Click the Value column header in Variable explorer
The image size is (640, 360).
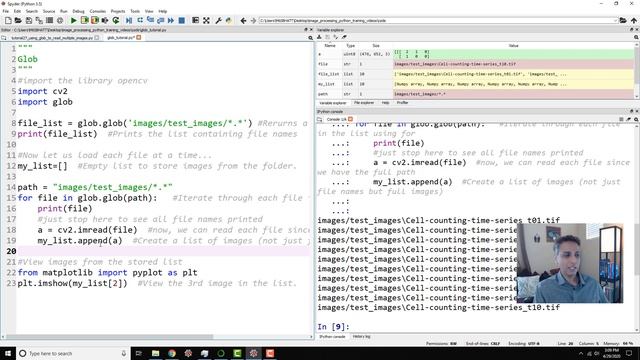click(x=513, y=46)
